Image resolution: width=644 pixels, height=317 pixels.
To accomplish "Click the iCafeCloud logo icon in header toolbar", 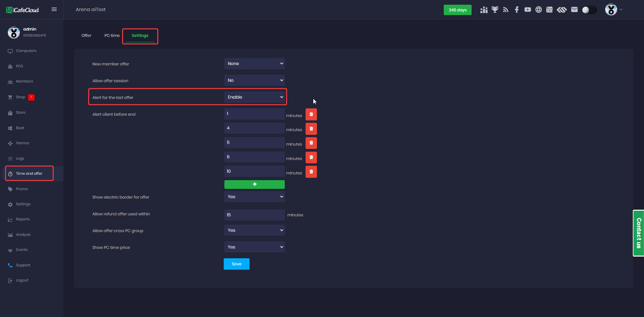I will pyautogui.click(x=549, y=10).
